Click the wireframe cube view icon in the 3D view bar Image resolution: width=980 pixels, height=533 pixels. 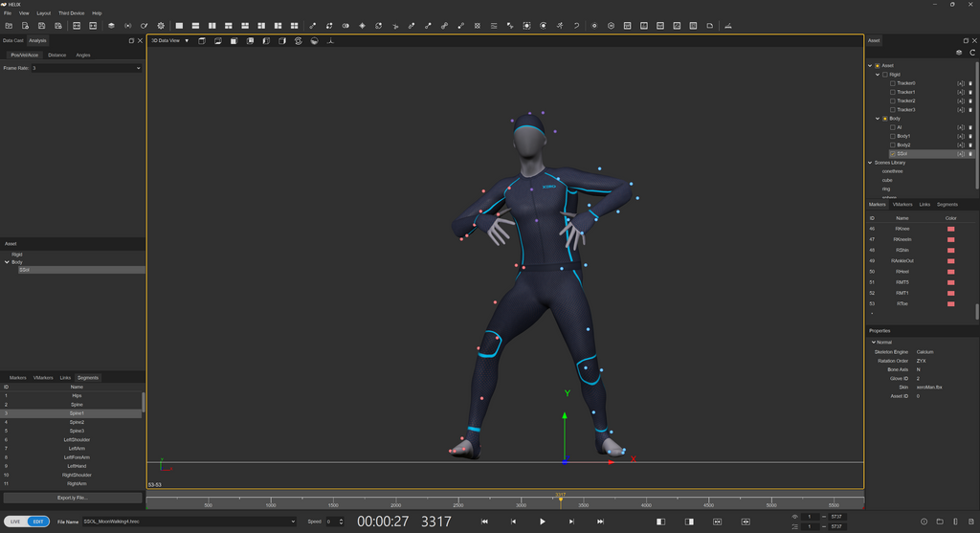pos(202,40)
